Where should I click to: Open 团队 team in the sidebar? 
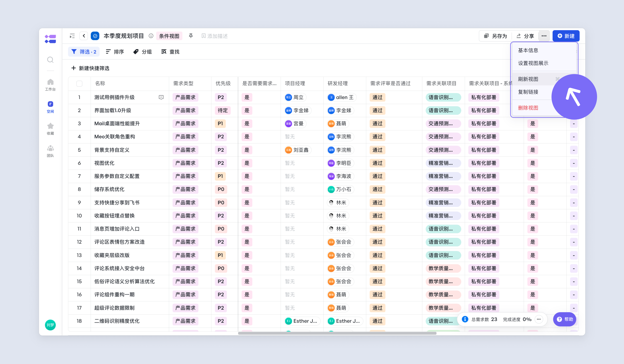(x=50, y=151)
